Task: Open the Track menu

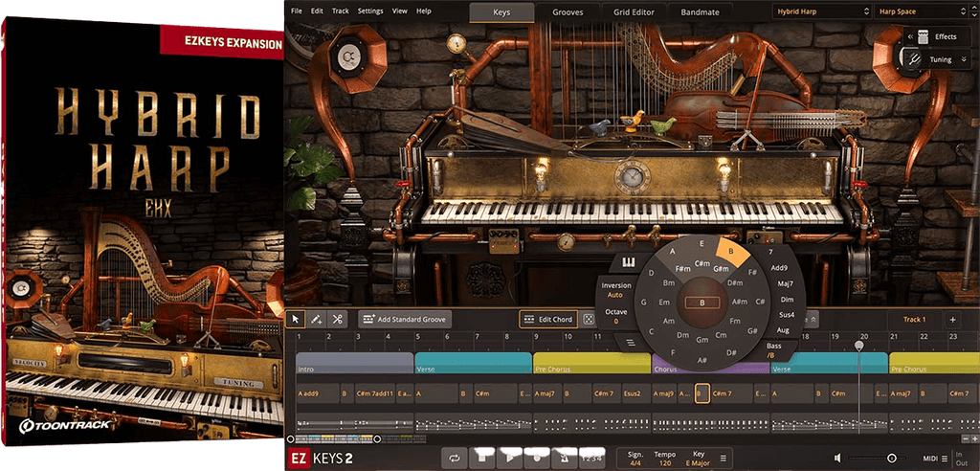Action: coord(341,11)
